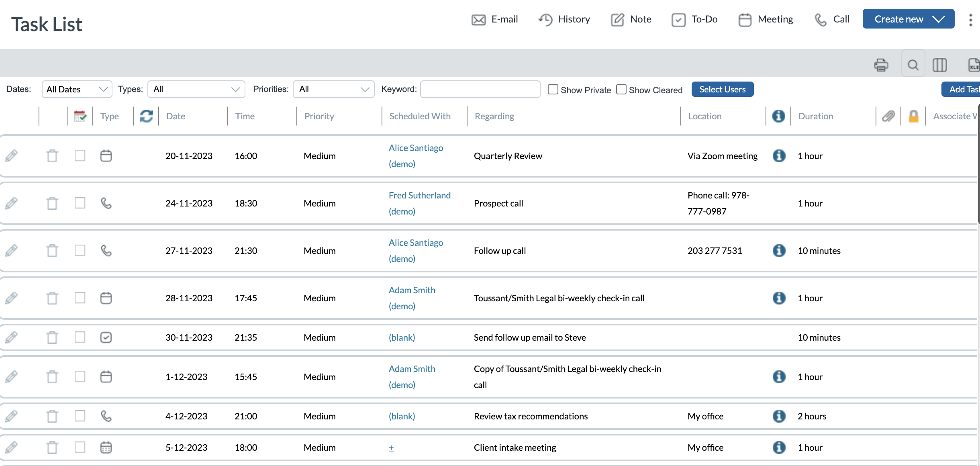Open the Types filter dropdown
980x466 pixels.
coord(196,89)
